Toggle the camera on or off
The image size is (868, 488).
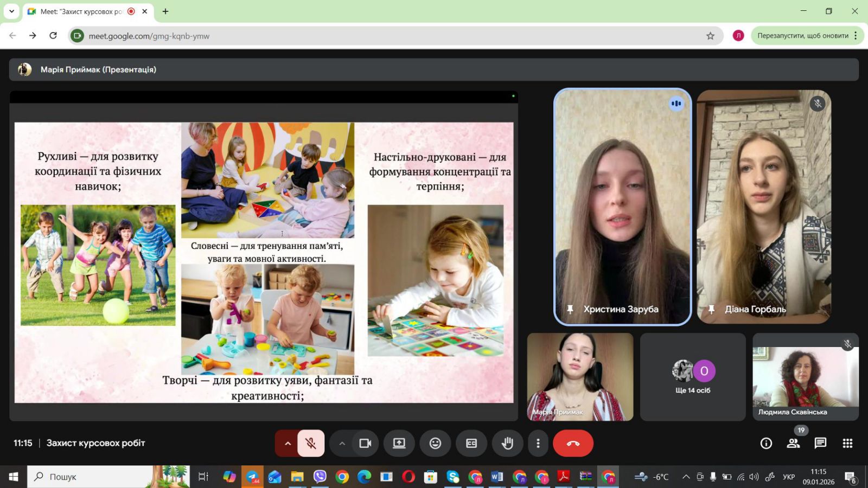(365, 444)
